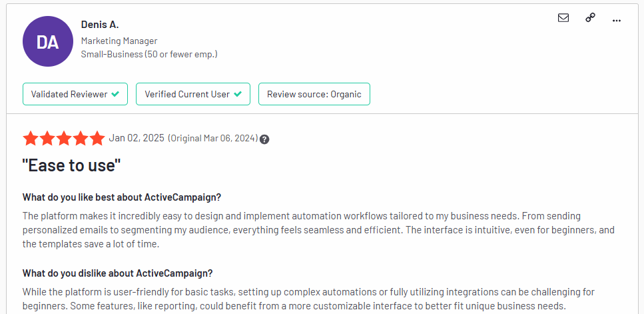The image size is (644, 314).
Task: Click the "Ease to use" review title
Action: tap(71, 165)
